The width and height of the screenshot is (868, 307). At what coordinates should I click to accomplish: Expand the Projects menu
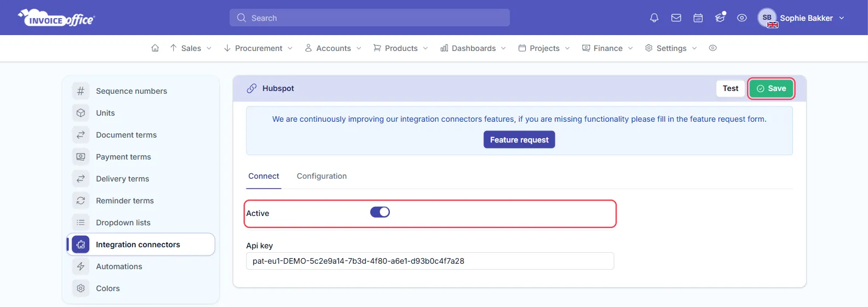point(544,48)
